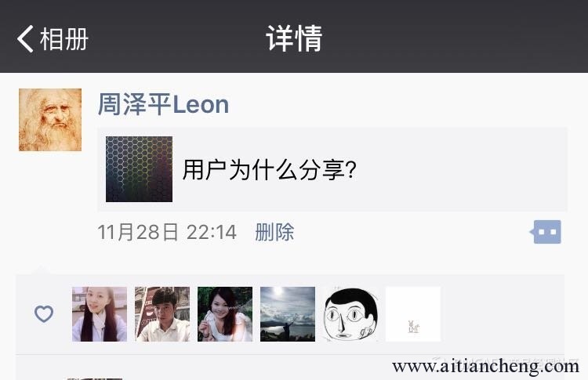The width and height of the screenshot is (588, 380).
Task: Open the hexagon pattern article thumbnail
Action: pos(139,169)
